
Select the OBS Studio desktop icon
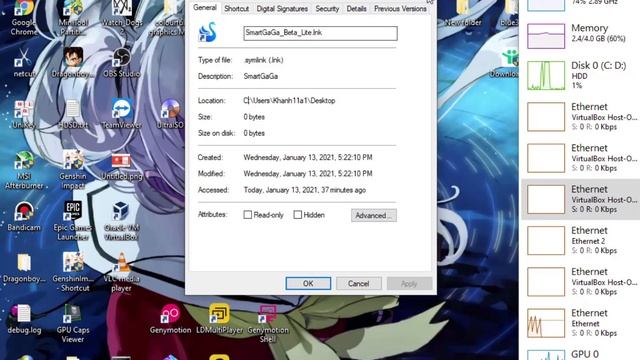121,63
